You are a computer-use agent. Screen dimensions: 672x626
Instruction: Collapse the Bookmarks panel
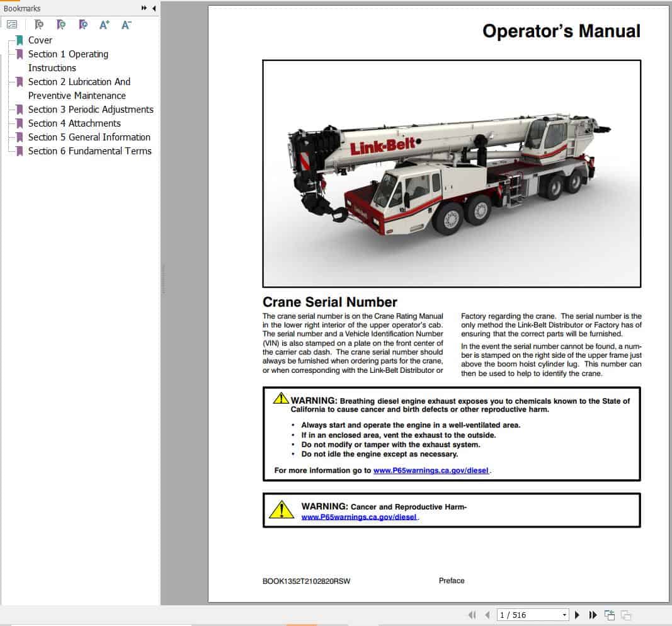coord(153,8)
